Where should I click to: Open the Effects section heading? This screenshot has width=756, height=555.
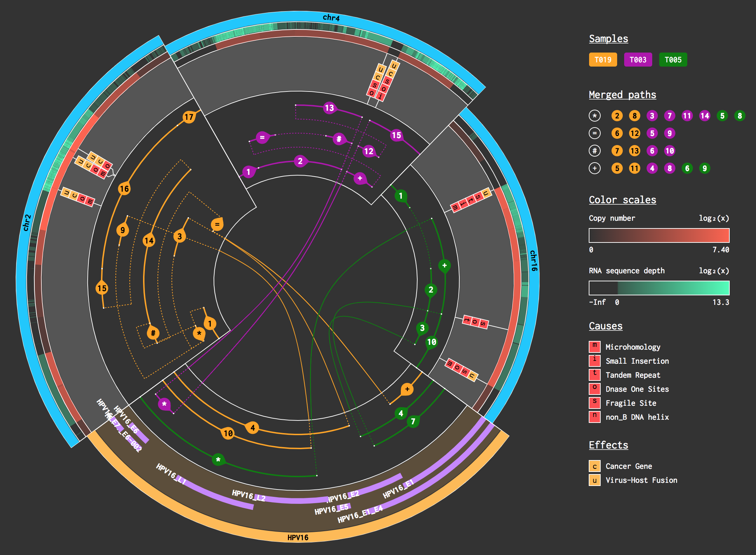tap(608, 445)
